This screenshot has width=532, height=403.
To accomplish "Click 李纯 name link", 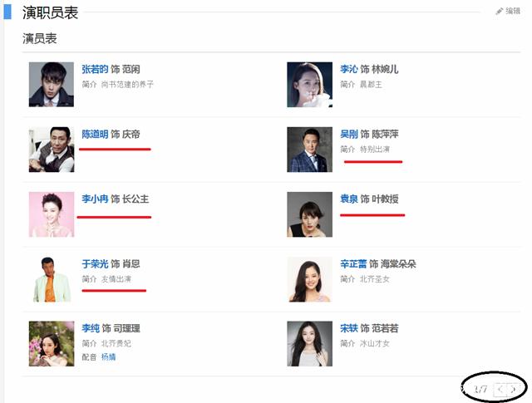I will (90, 329).
